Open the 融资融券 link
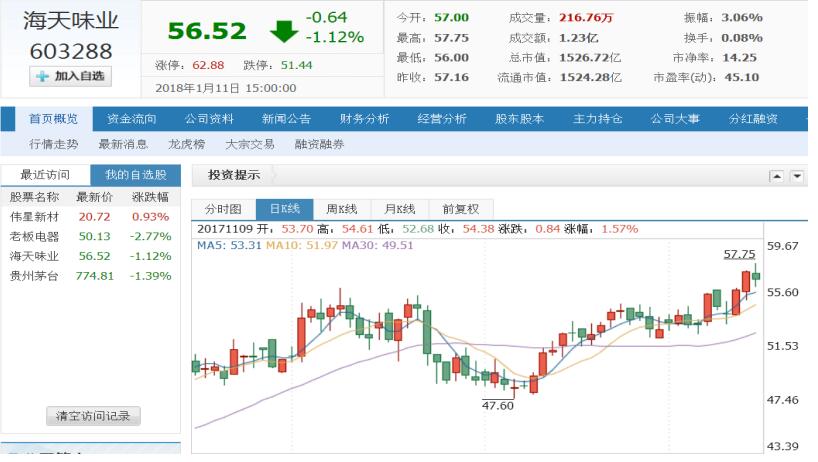 point(319,144)
